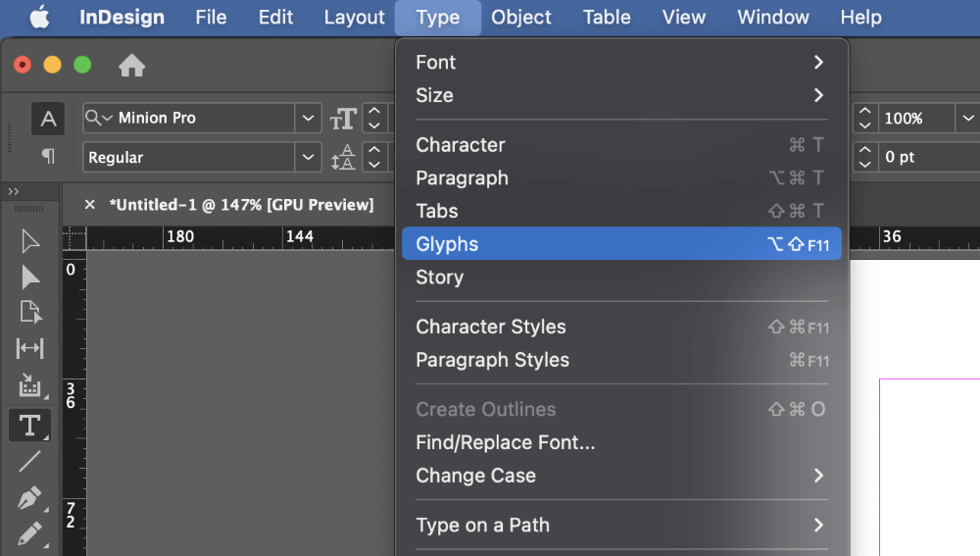This screenshot has width=980, height=556.
Task: Expand the tools panel double arrow
Action: pyautogui.click(x=13, y=191)
